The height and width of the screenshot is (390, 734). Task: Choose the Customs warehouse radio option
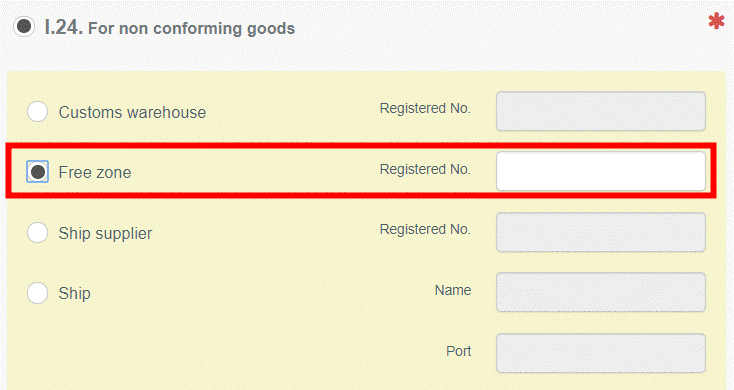click(x=37, y=112)
